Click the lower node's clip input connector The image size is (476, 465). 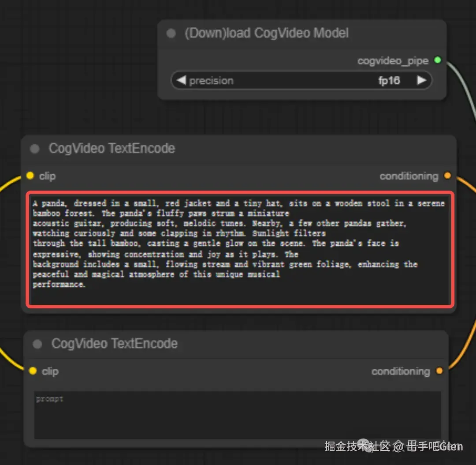33,371
